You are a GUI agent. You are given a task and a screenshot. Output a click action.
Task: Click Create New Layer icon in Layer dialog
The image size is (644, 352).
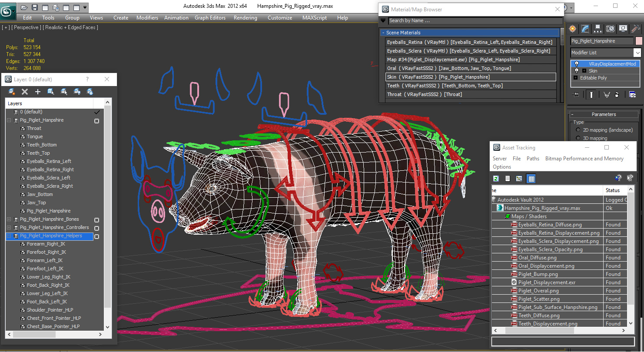coord(12,92)
